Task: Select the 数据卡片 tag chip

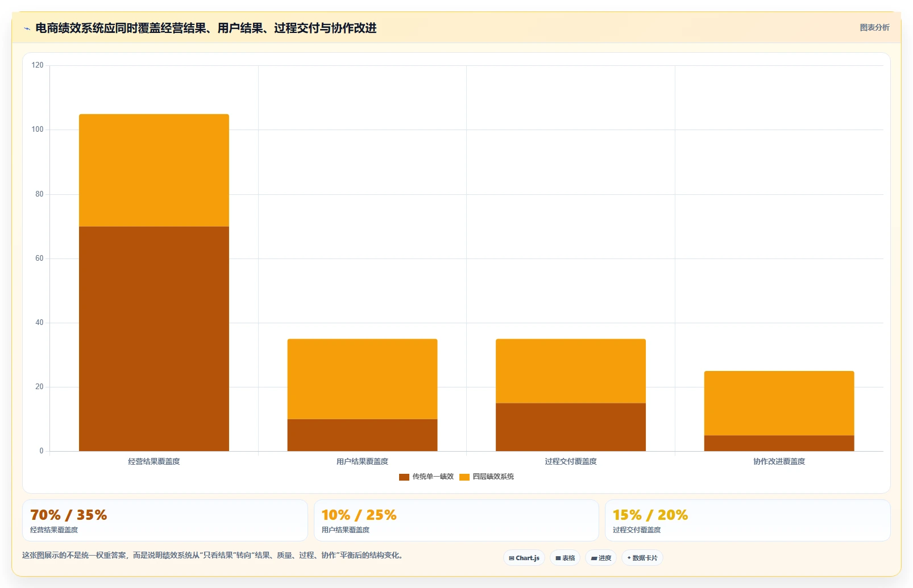Action: pyautogui.click(x=642, y=558)
